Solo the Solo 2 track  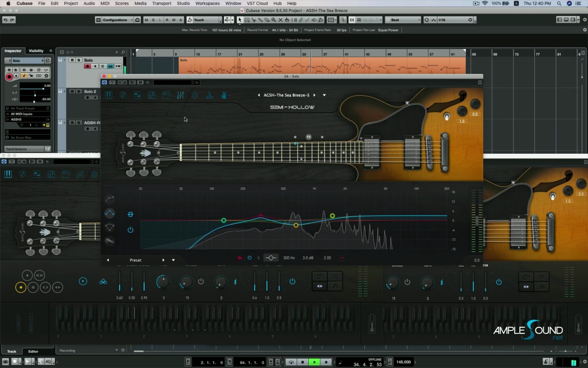79,91
